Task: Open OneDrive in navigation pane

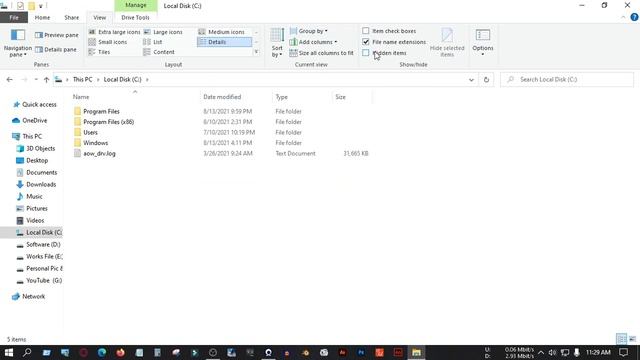Action: 30,120
